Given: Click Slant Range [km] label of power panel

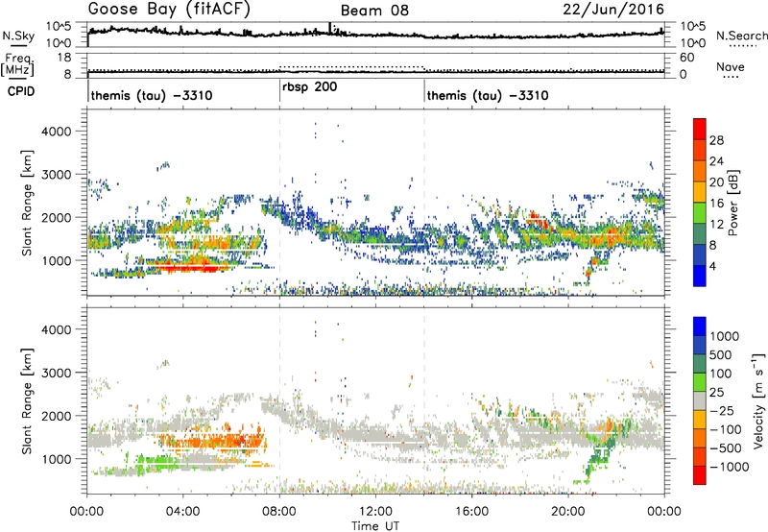Looking at the screenshot, I should point(28,203).
